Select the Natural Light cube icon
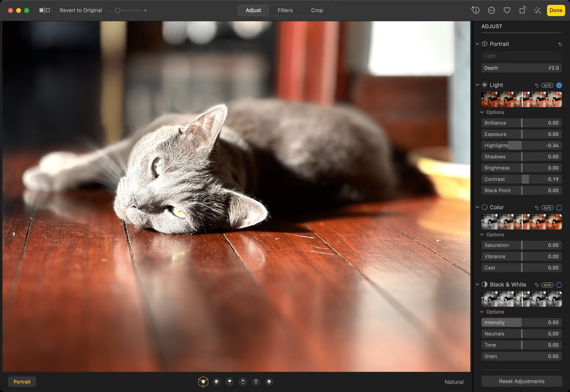The image size is (570, 392). [x=203, y=382]
